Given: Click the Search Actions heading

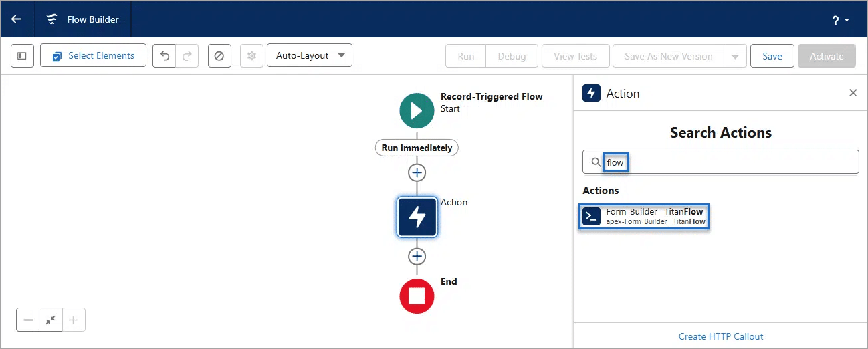Looking at the screenshot, I should 721,132.
